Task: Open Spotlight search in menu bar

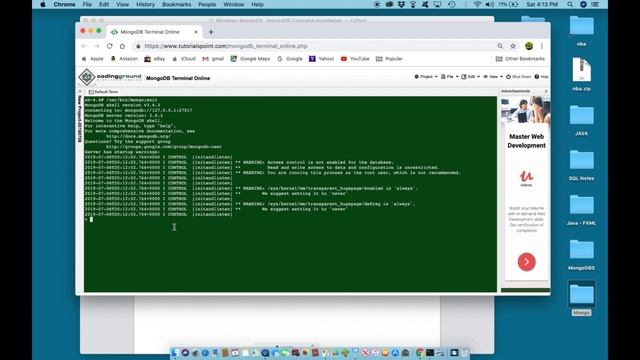Action: point(570,4)
